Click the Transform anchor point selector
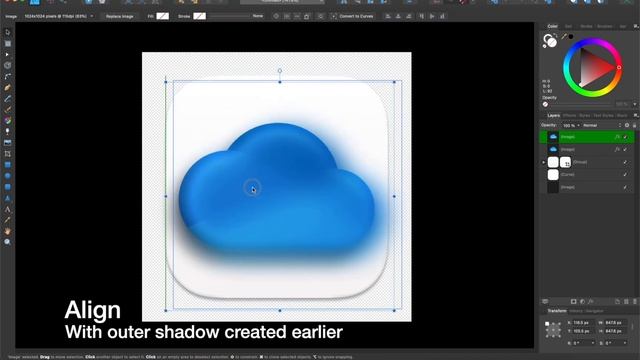This screenshot has height=360, width=640. 553,329
